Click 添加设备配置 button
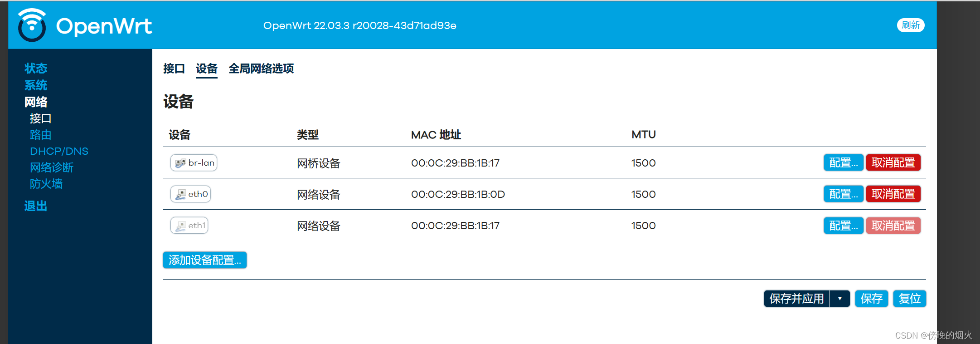980x344 pixels. [x=204, y=260]
